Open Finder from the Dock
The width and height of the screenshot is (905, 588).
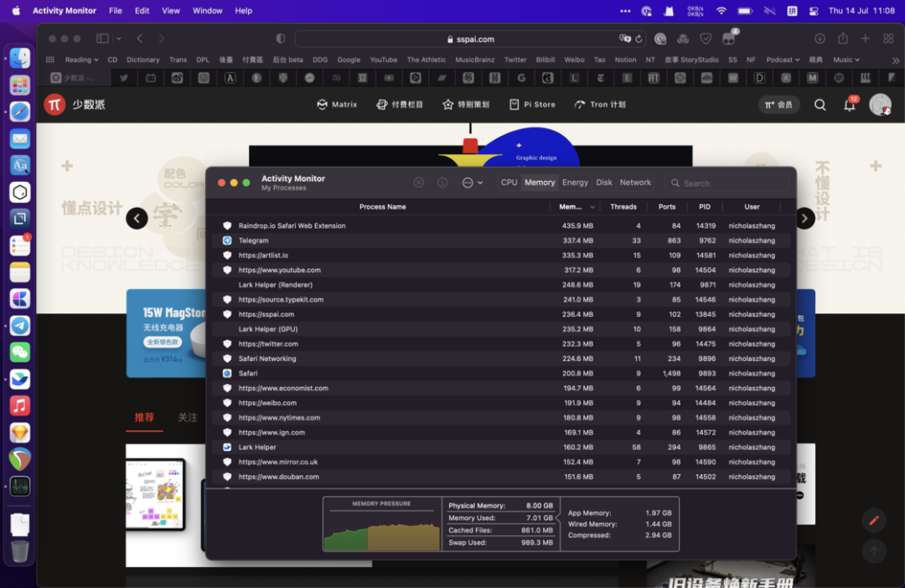click(19, 59)
